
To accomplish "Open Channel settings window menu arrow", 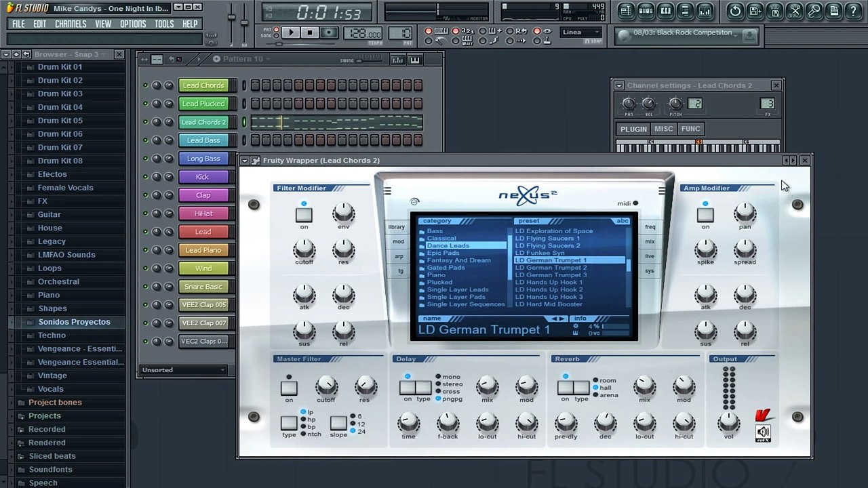I will (618, 85).
